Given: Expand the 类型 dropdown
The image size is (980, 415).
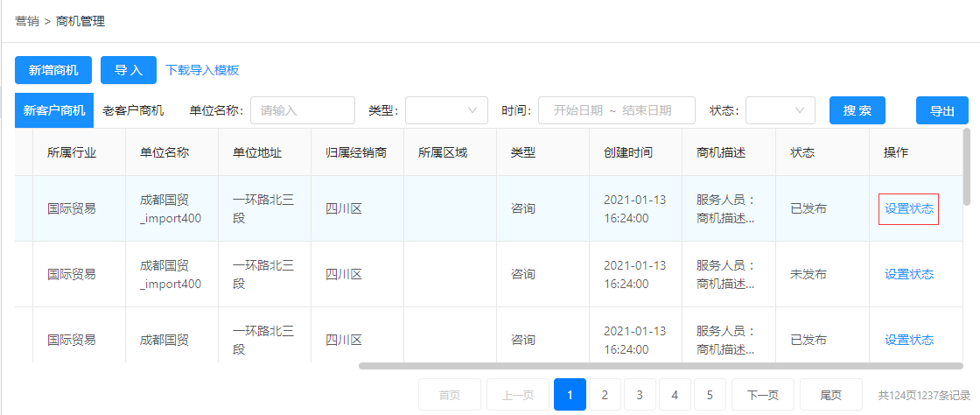Looking at the screenshot, I should [446, 110].
